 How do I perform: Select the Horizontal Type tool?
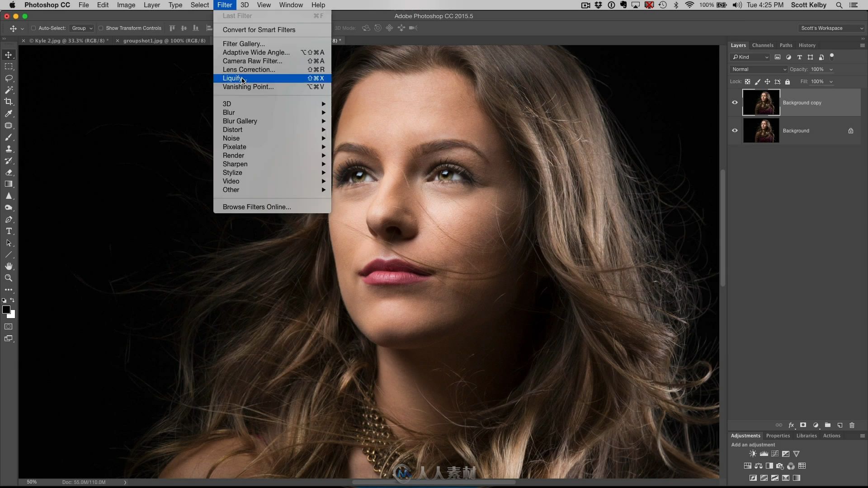click(9, 231)
